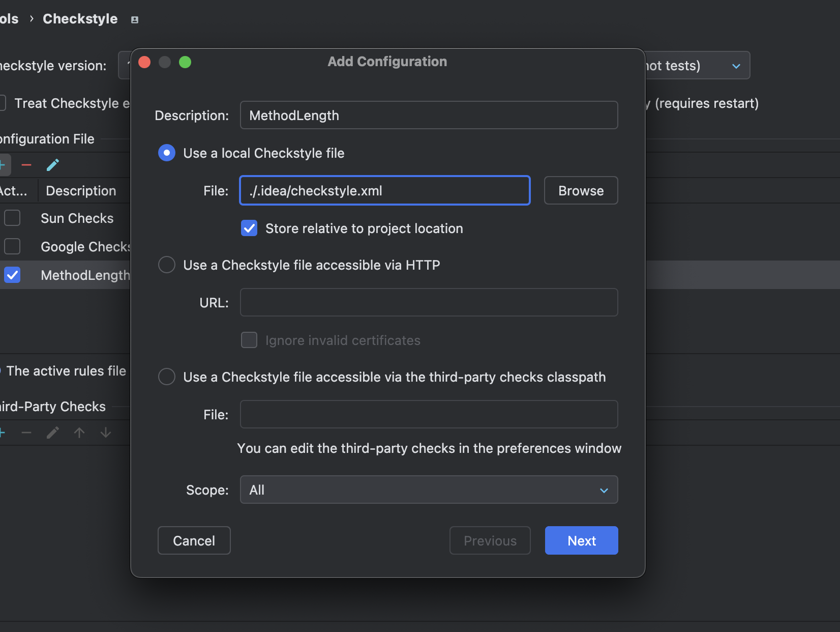Image resolution: width=840 pixels, height=632 pixels.
Task: Click Browse to choose a file
Action: tap(581, 190)
